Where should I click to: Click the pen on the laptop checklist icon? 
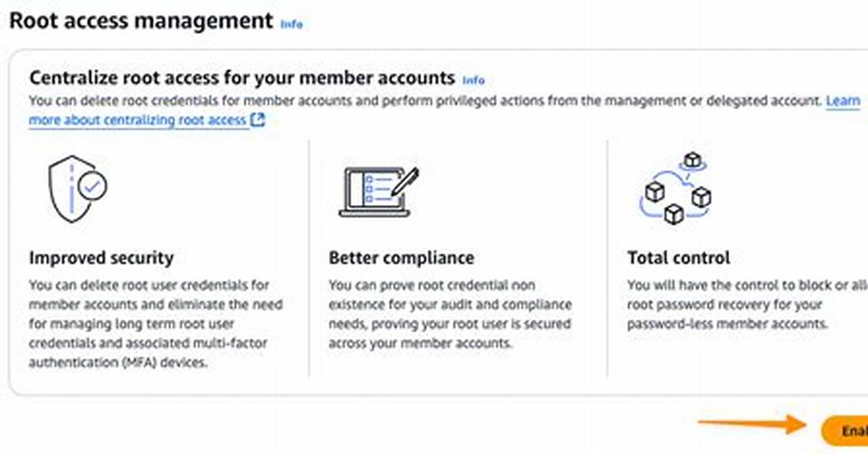(x=404, y=180)
